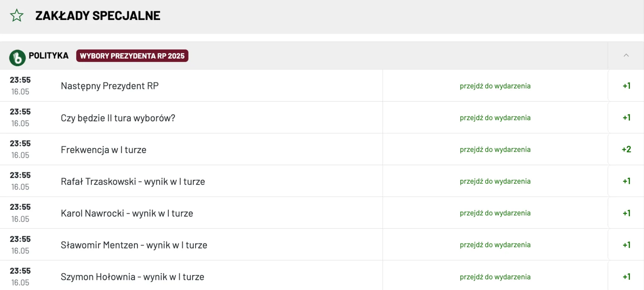
Task: Go to event for Czy będzie II tura wyborów
Action: coord(495,118)
